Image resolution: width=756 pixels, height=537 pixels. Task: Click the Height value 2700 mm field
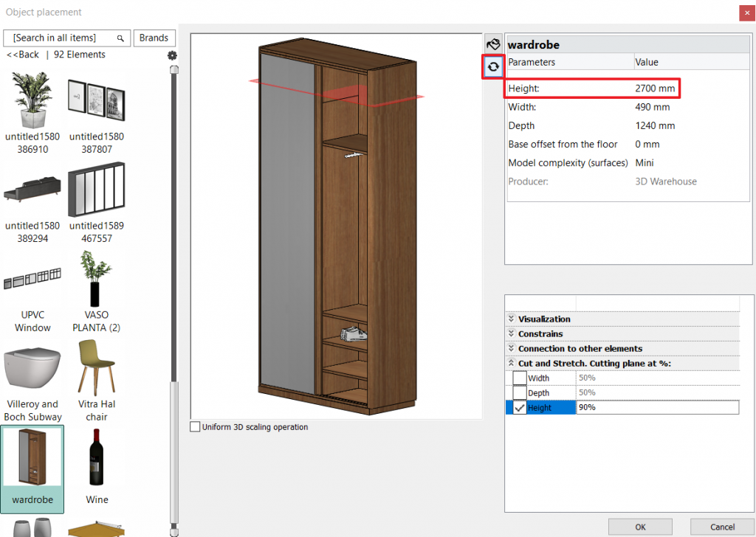pyautogui.click(x=654, y=89)
